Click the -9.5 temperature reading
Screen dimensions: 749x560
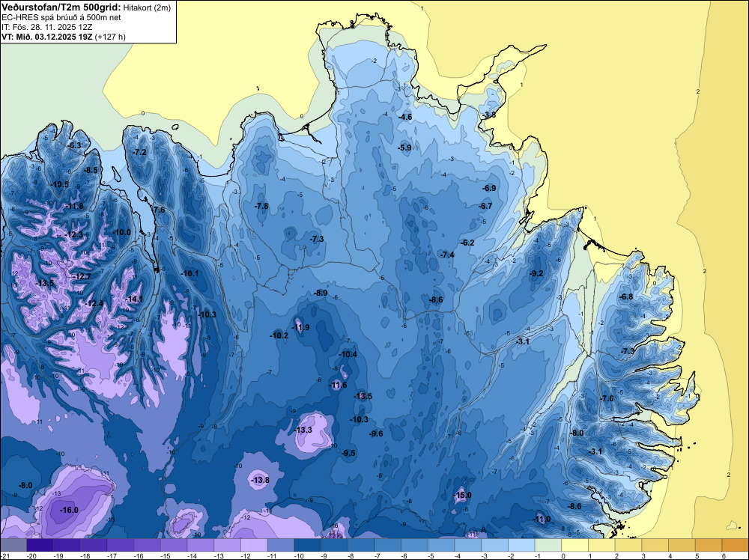point(349,453)
